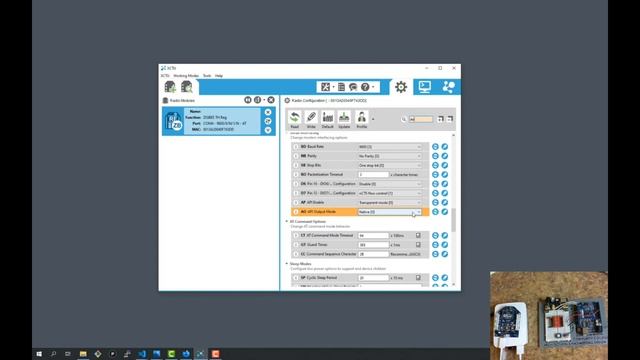Show info for AO API Output Mode

(x=296, y=212)
